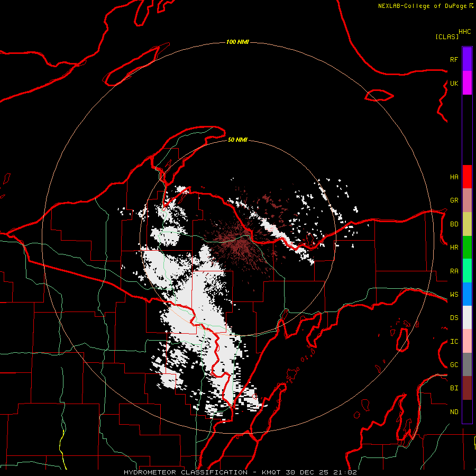Click the [CLAS] units label

click(447, 37)
